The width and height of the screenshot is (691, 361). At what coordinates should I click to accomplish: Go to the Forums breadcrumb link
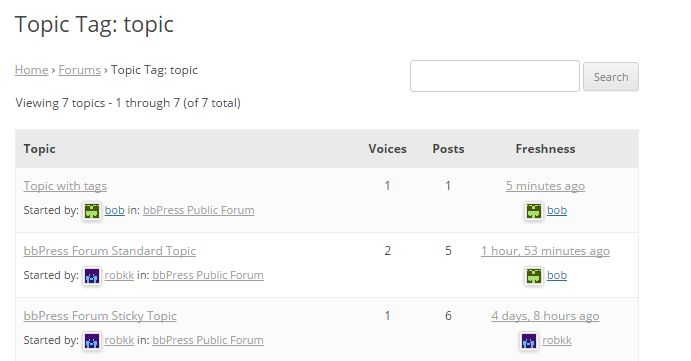[x=79, y=70]
